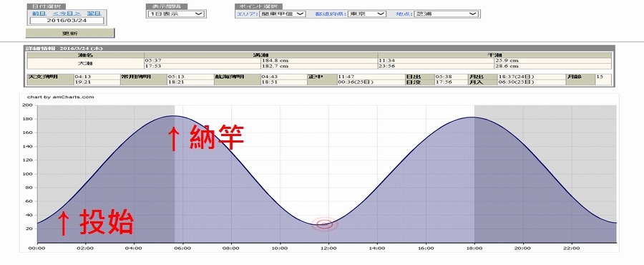644x265 pixels.
Task: Open the 都道府県 dropdown showing 東京
Action: tap(367, 14)
